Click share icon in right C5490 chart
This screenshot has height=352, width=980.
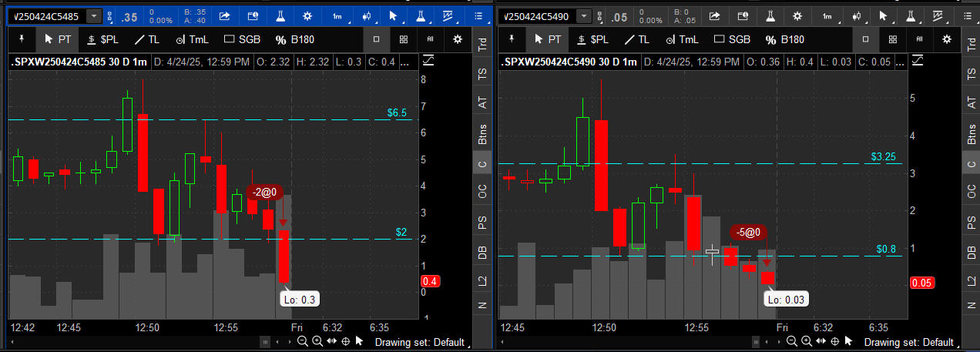coord(714,15)
